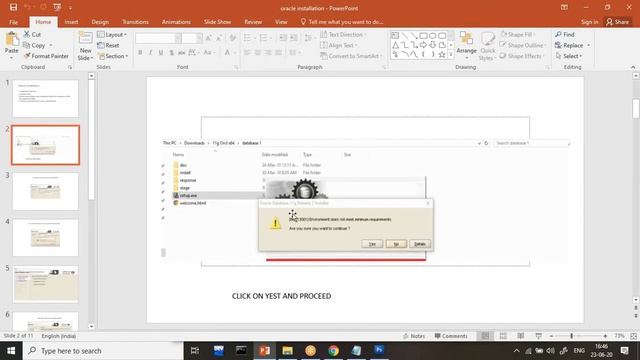This screenshot has height=360, width=640.
Task: Click the zoom slider handle
Action: point(571,336)
